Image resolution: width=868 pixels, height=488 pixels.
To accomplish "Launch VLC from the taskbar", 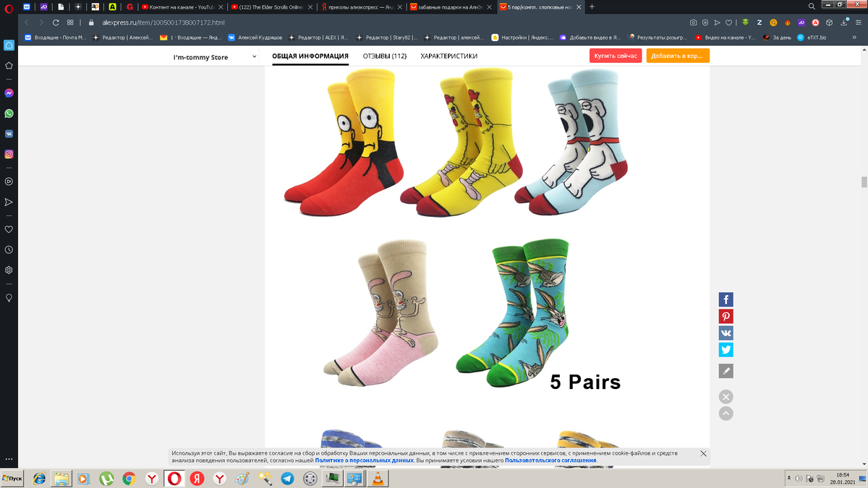I will tap(377, 479).
